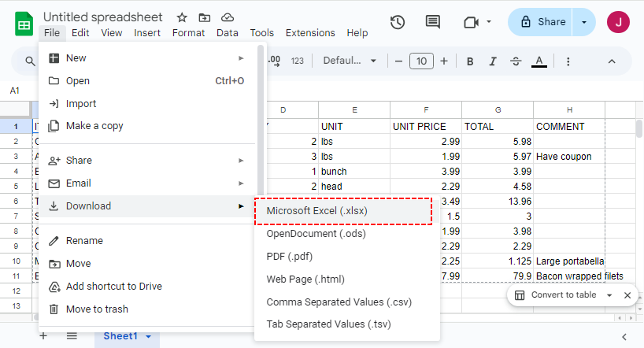
Task: Dismiss the Convert to table suggestion
Action: point(627,295)
